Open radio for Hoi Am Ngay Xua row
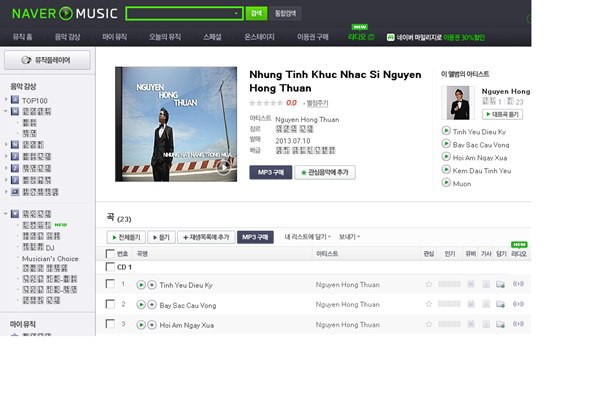The height and width of the screenshot is (399, 600). click(x=518, y=324)
